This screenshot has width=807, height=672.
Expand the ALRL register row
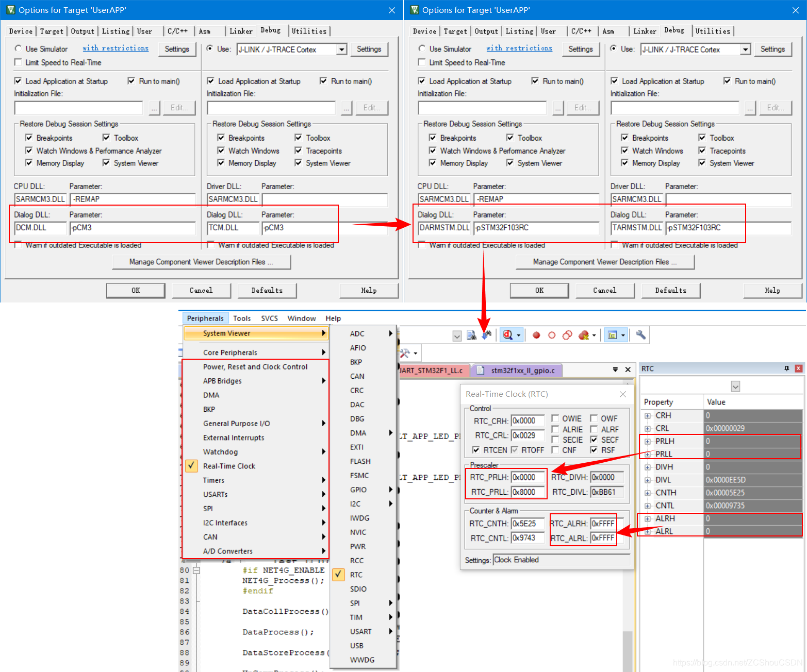click(x=648, y=531)
